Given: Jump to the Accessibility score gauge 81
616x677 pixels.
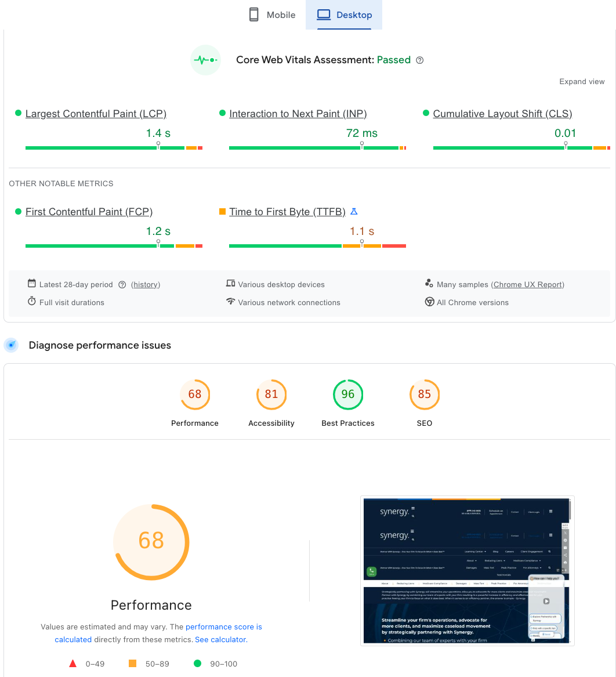Looking at the screenshot, I should [x=271, y=394].
